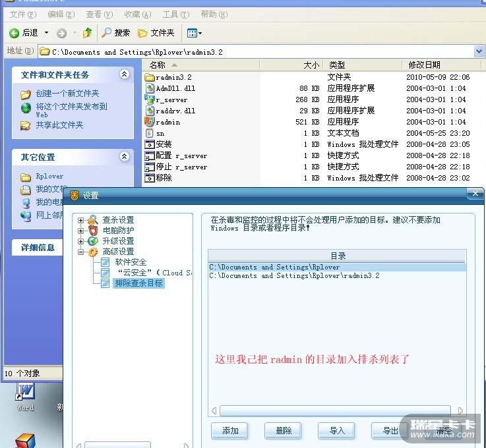Open the 帮助(H) menu
Viewport: 486px width, 448px height.
pyautogui.click(x=214, y=14)
